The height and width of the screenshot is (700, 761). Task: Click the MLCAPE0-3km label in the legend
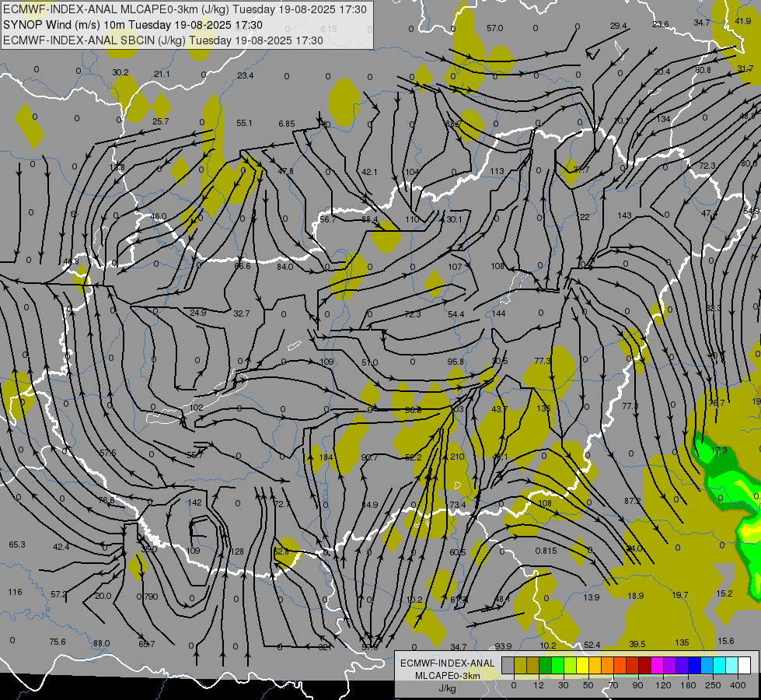click(x=448, y=676)
